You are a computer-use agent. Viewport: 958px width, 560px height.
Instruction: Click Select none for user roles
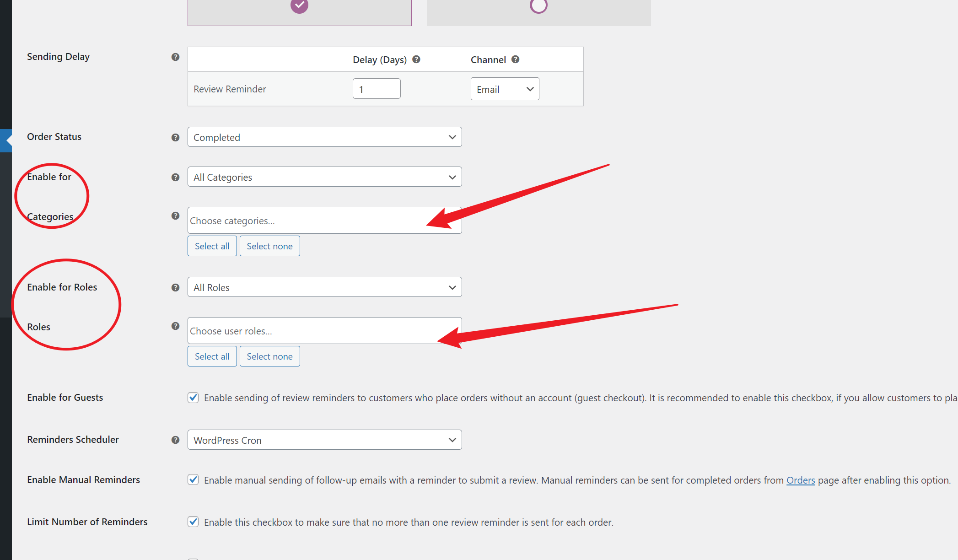tap(269, 356)
